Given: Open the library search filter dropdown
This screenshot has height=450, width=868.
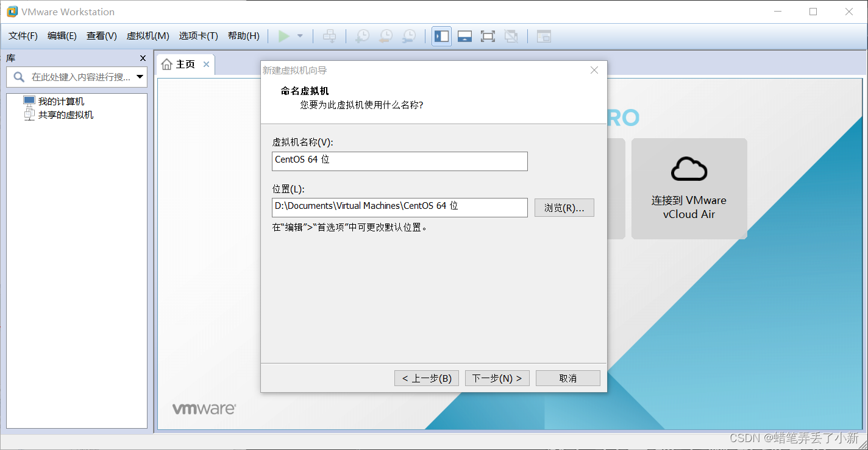Looking at the screenshot, I should pyautogui.click(x=141, y=77).
